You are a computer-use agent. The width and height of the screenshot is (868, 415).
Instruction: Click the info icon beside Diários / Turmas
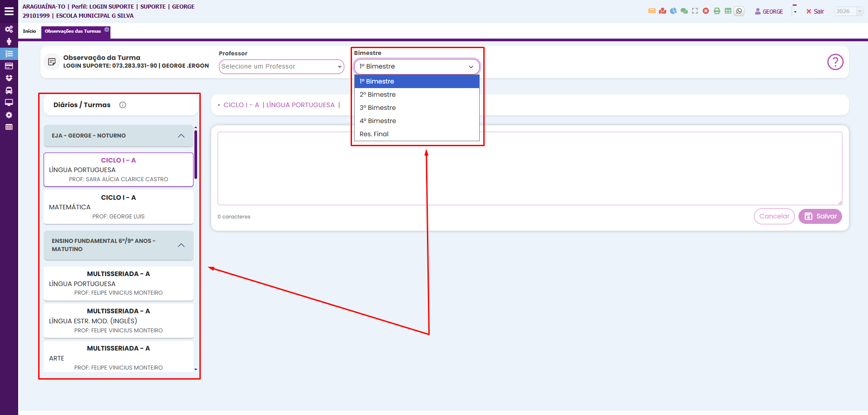click(123, 105)
